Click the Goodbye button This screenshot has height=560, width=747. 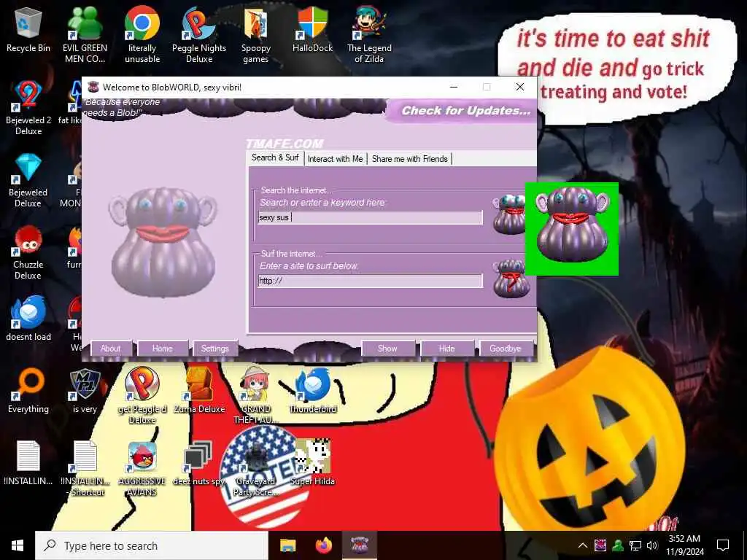click(506, 349)
